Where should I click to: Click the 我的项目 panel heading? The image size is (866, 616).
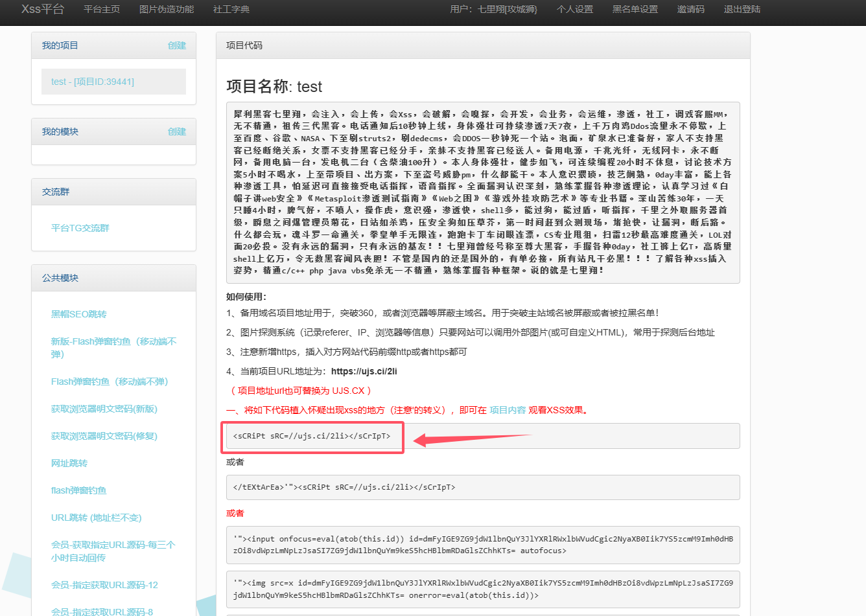pos(60,45)
